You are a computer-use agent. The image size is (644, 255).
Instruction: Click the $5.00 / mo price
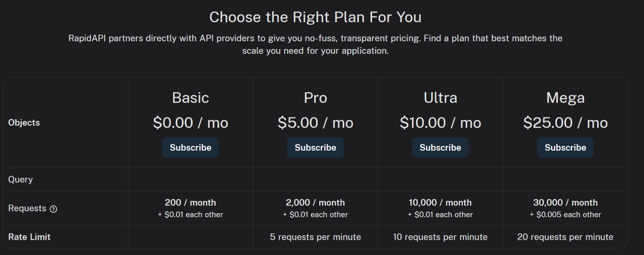(315, 122)
